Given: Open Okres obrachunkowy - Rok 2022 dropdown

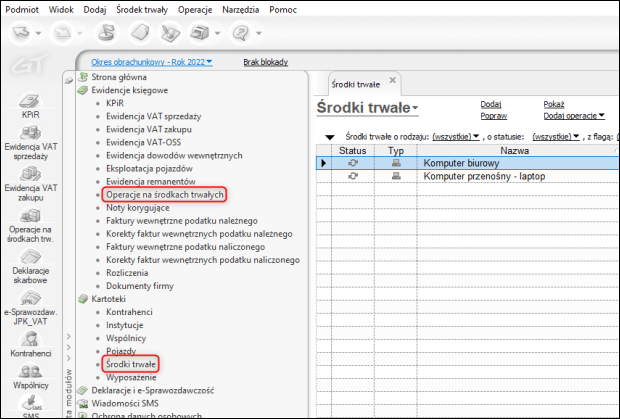Looking at the screenshot, I should [x=152, y=62].
